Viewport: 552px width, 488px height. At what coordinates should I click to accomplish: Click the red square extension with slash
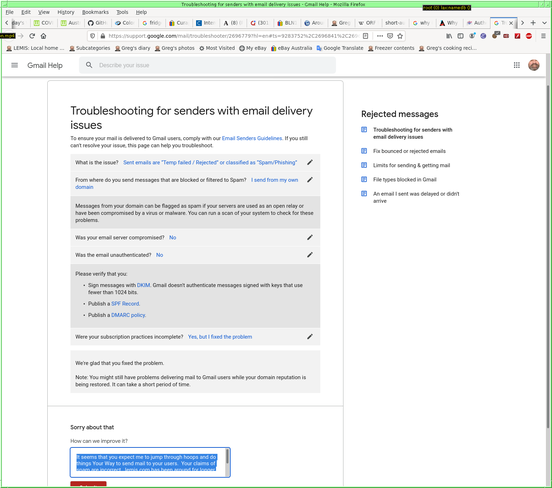pyautogui.click(x=518, y=36)
